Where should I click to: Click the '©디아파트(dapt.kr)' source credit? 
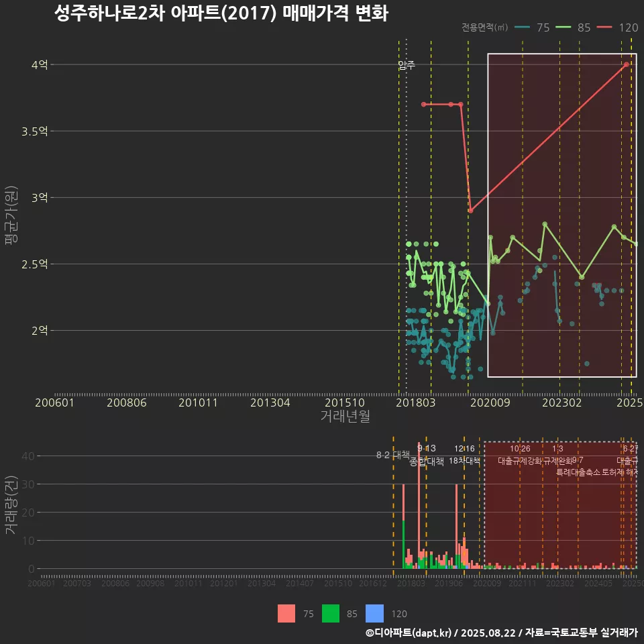click(x=409, y=633)
